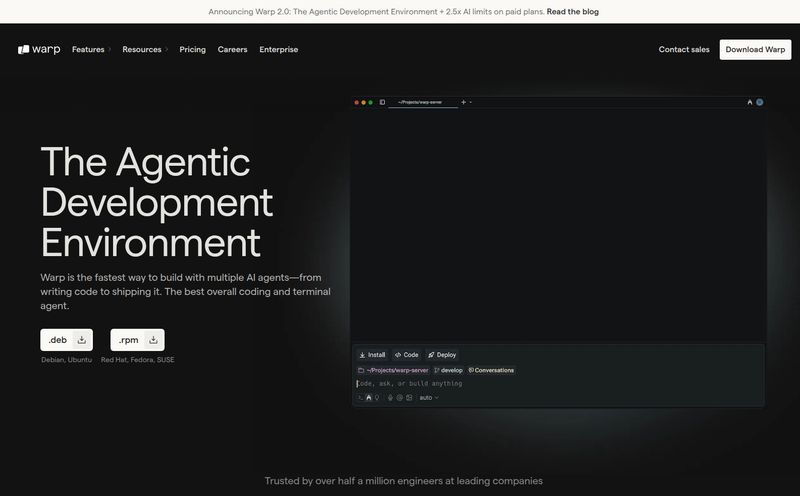Click the yellow minimize dot of terminal window
The width and height of the screenshot is (800, 496).
pyautogui.click(x=363, y=103)
